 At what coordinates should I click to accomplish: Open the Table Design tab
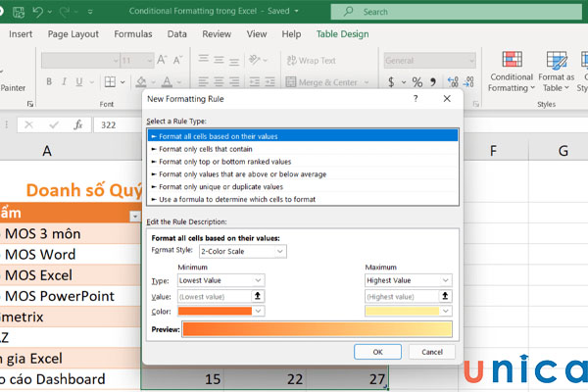pyautogui.click(x=341, y=33)
